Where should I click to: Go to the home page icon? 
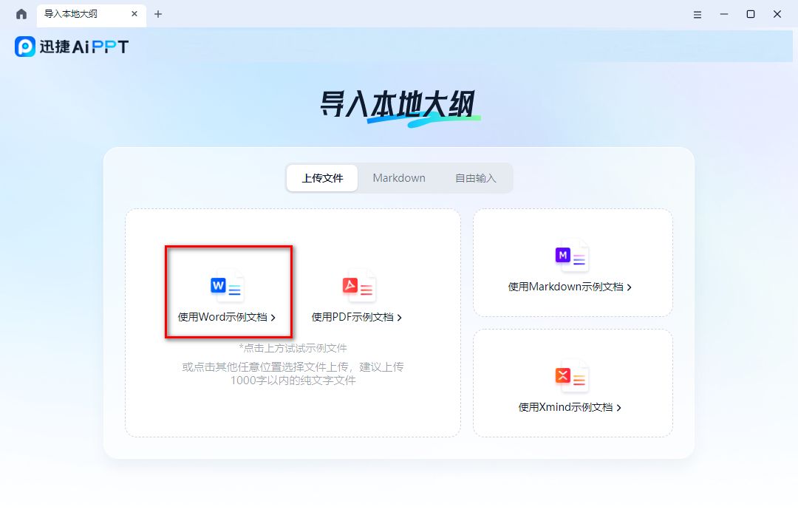(x=21, y=14)
